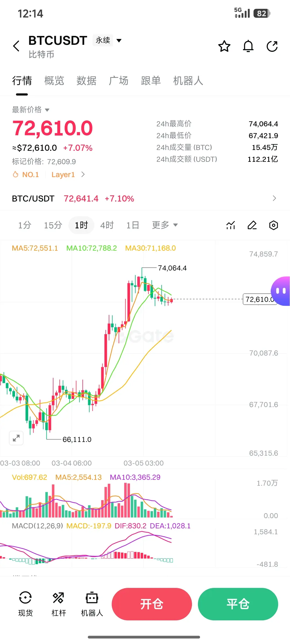
Task: Select the chart drawing pencil tool
Action: coord(252,225)
